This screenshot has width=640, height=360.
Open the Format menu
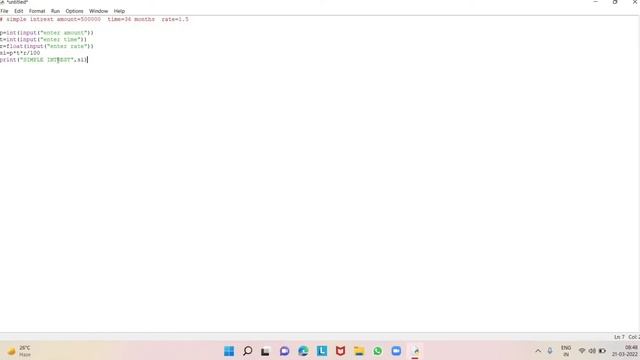click(x=37, y=11)
